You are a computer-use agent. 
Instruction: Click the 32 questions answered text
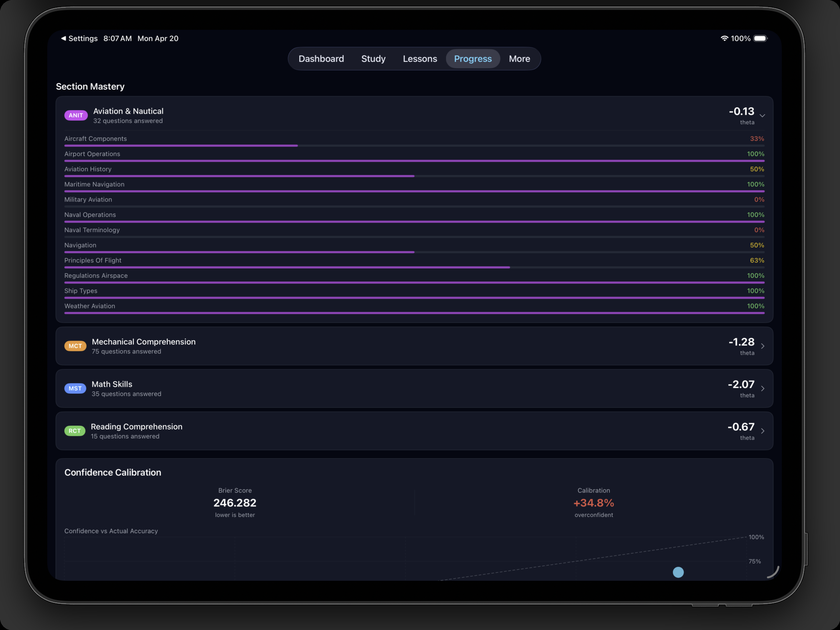click(x=128, y=121)
